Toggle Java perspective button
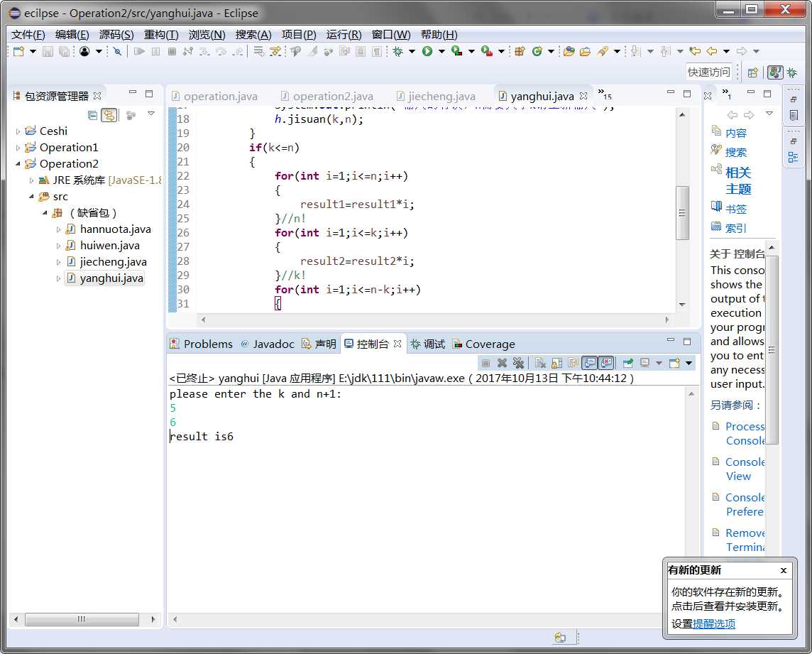This screenshot has height=654, width=812. 774,72
